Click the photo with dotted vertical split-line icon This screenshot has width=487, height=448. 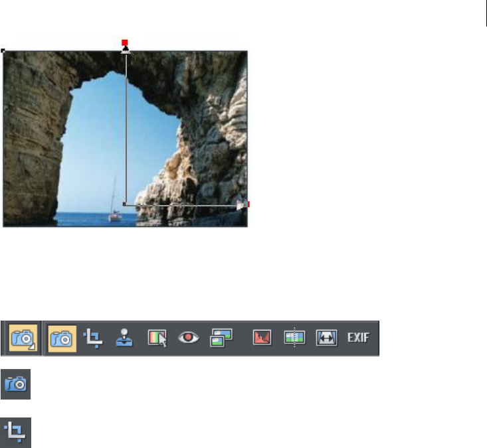[294, 338]
